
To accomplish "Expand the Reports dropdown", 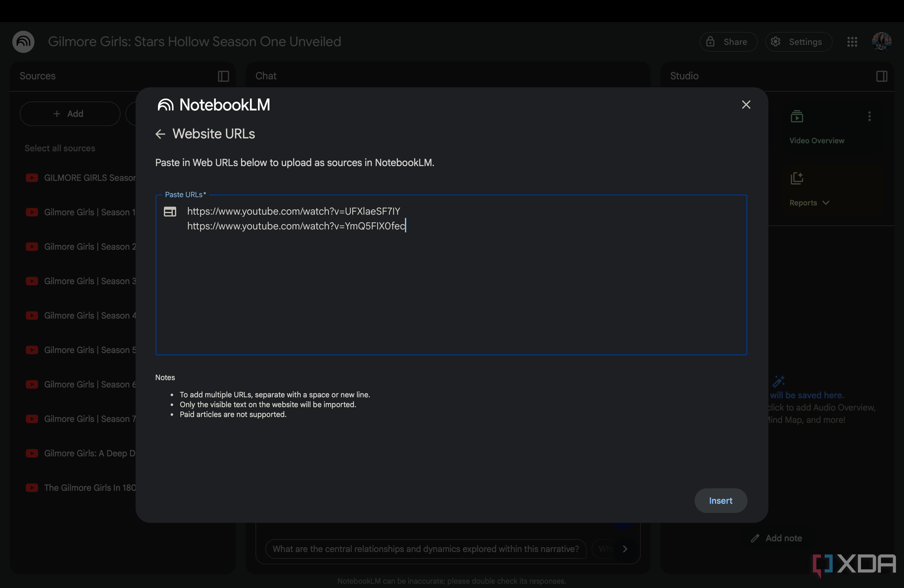I will pos(826,203).
